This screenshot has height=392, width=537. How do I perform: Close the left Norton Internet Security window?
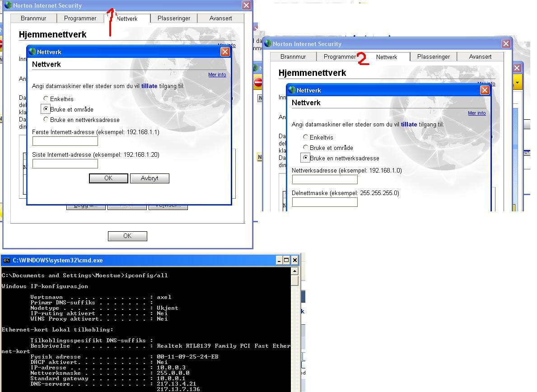[x=246, y=5]
